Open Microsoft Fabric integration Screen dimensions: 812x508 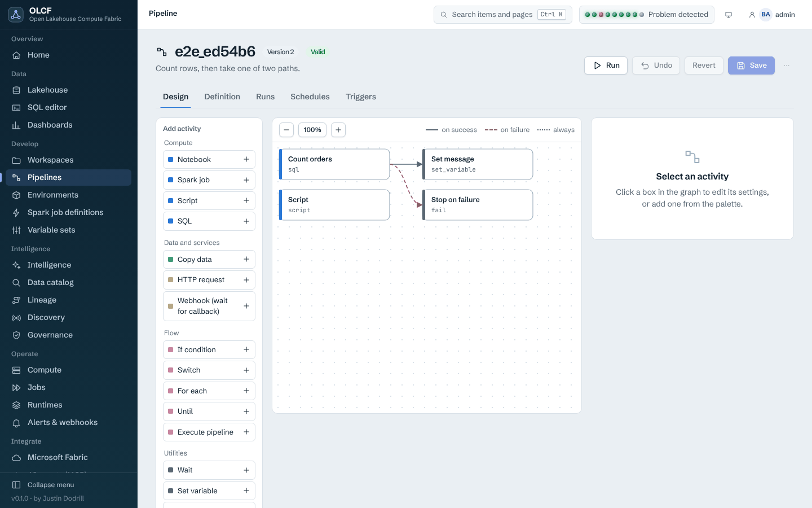pyautogui.click(x=68, y=457)
